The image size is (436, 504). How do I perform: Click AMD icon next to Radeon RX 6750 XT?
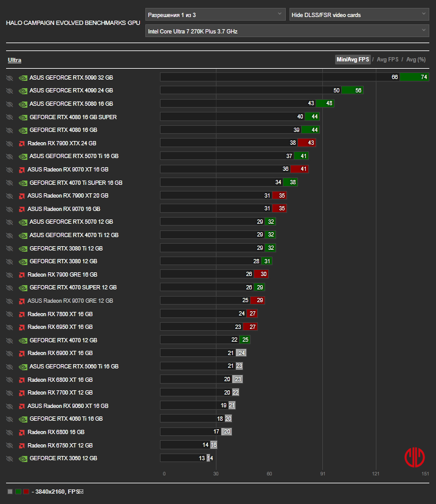(x=22, y=446)
